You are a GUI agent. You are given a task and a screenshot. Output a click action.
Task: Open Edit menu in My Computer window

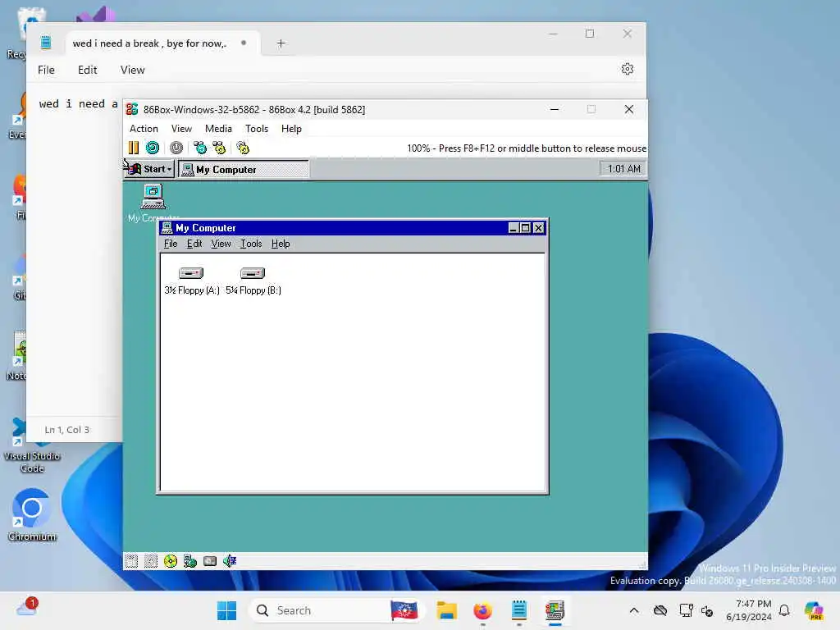(194, 244)
